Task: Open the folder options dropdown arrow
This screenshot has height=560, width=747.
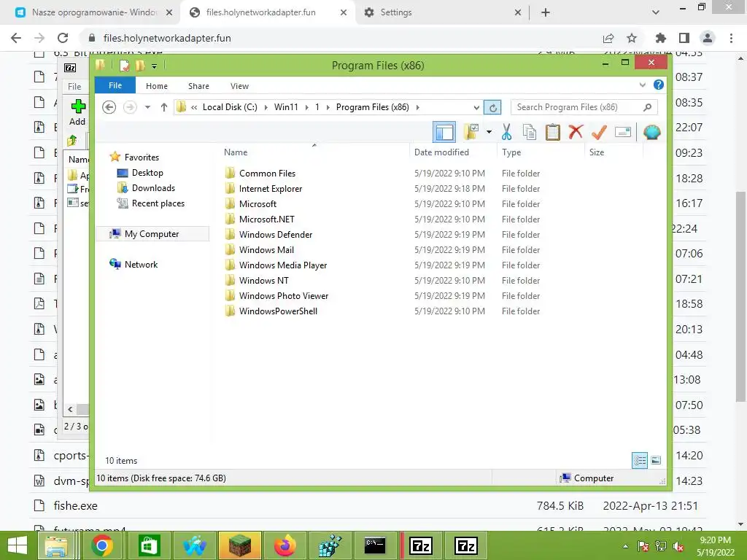Action: tap(489, 132)
